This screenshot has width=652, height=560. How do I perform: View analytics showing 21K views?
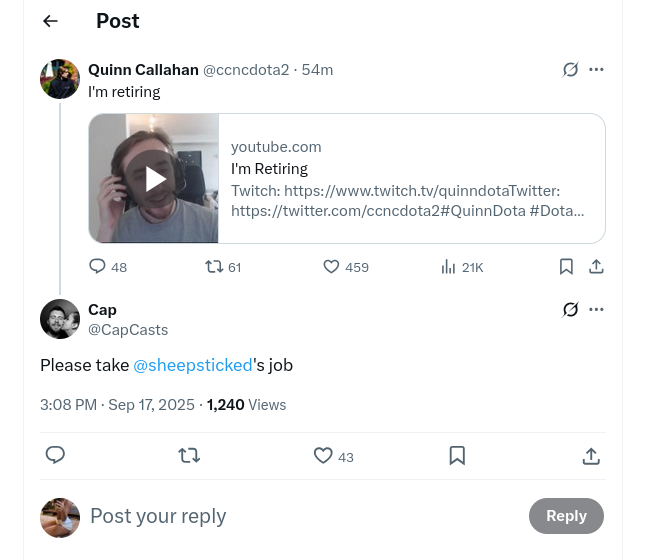462,267
